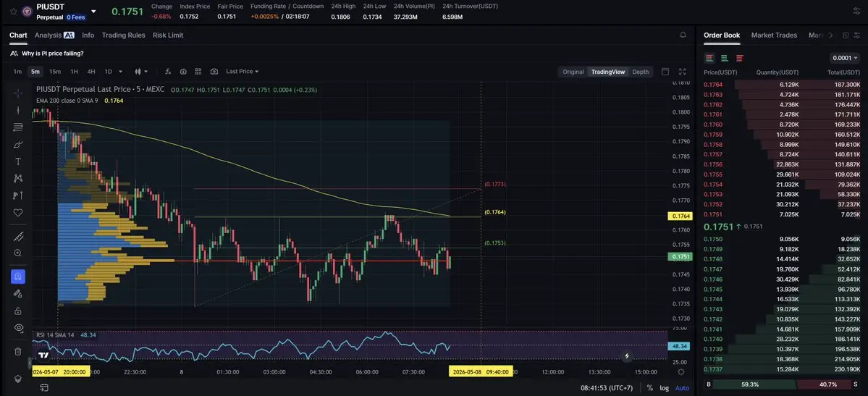Select the ruler measure tool
The height and width of the screenshot is (396, 868).
pos(17,237)
